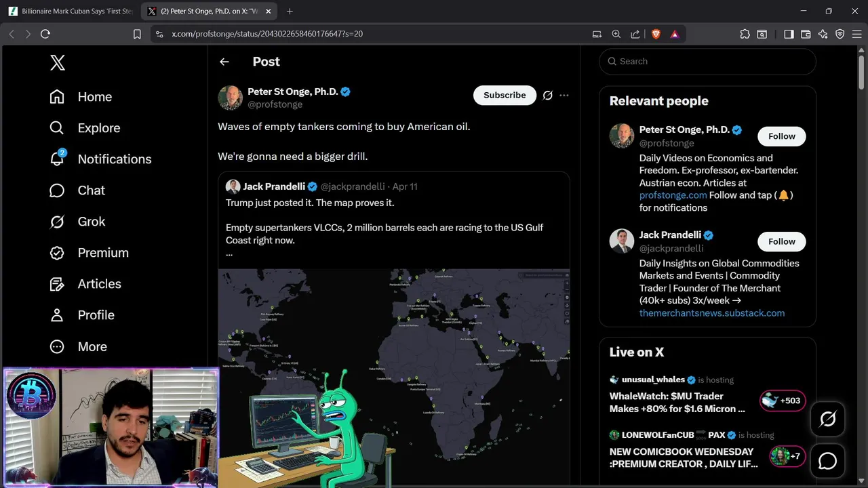Follow Jack Prandelli in Relevant people
868x488 pixels.
[x=781, y=241]
